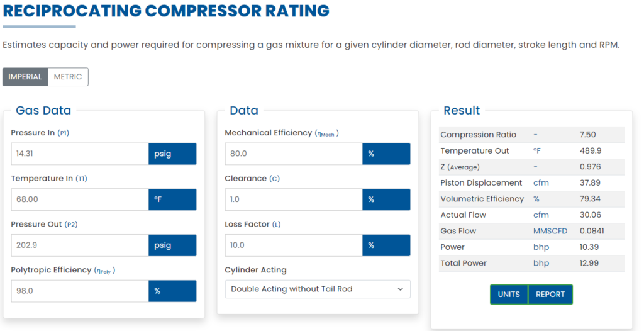Viewport: 644px width, 331px height.
Task: Click the REPORT button
Action: point(550,295)
